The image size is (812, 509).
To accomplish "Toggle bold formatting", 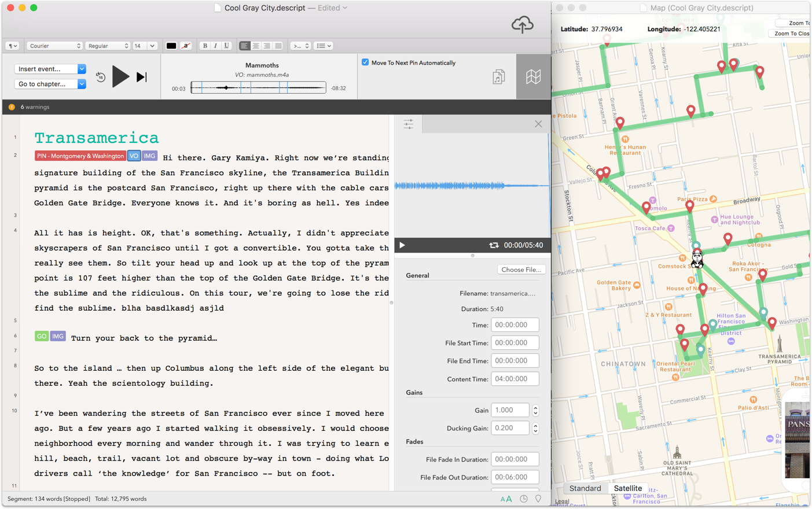I will click(x=204, y=46).
